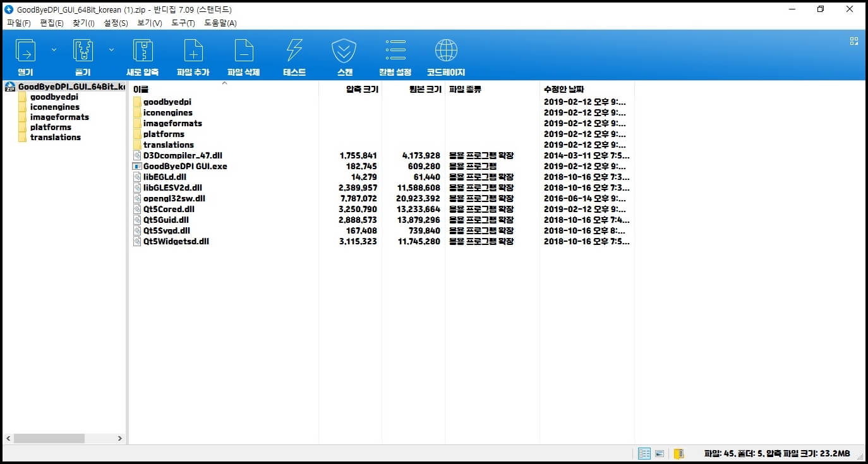This screenshot has width=868, height=464.
Task: Click the sort arrow above 이름 column
Action: 224,83
